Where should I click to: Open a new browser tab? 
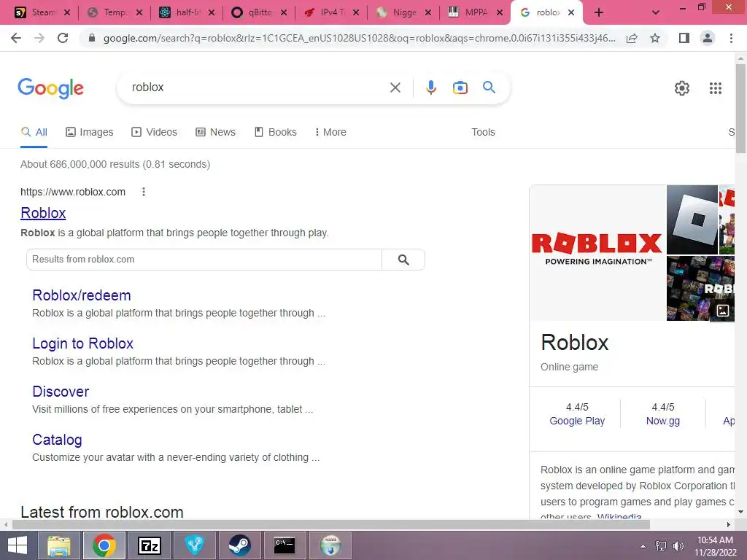tap(599, 13)
